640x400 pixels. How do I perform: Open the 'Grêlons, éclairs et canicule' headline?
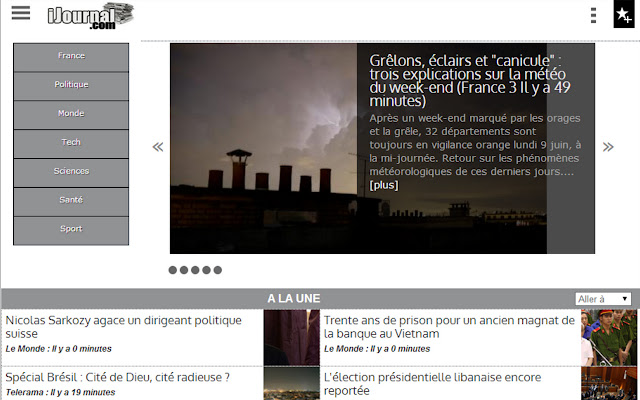(x=469, y=80)
